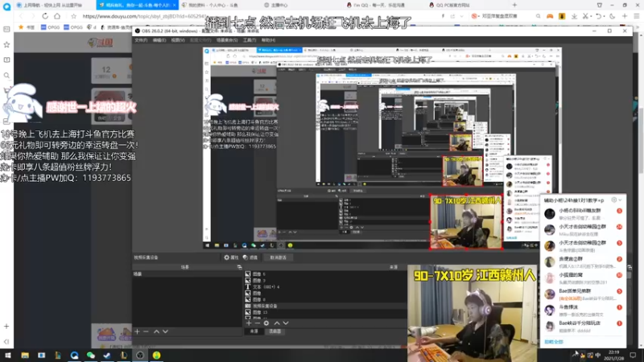Click the search icon in browser sidebar
The height and width of the screenshot is (362, 644).
6,76
